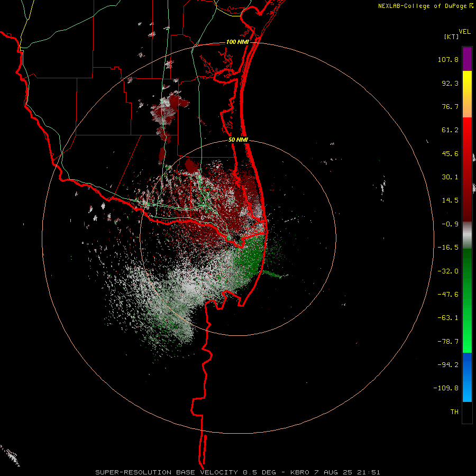
Task: Pick the yellow-orange segment of the colorbar
Action: pos(467,94)
